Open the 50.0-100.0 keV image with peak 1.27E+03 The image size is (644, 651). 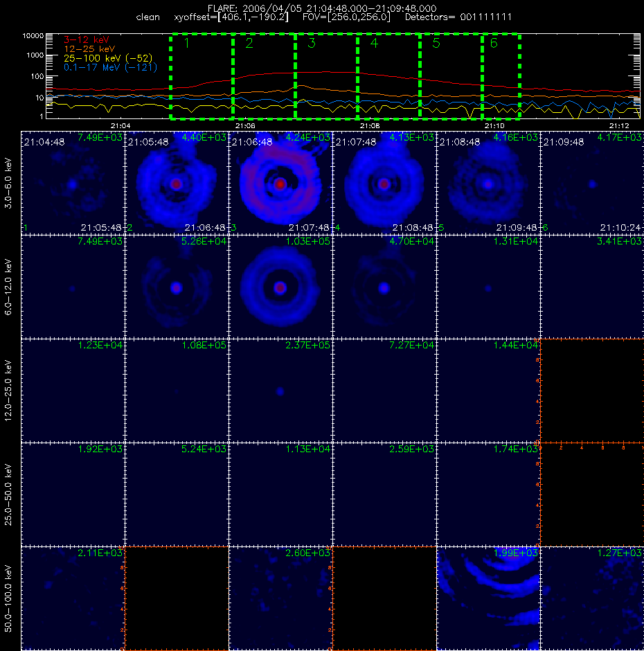(593, 598)
